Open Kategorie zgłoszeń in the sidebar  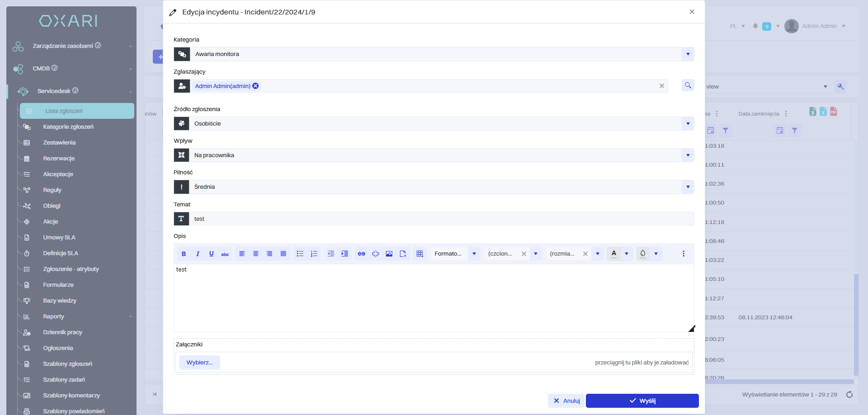pos(68,127)
